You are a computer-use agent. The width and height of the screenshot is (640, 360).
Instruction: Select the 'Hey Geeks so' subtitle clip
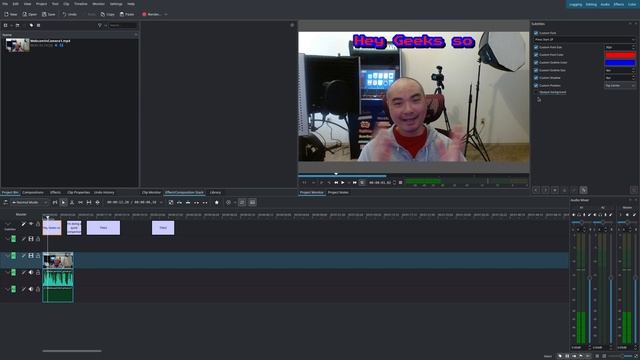52,228
